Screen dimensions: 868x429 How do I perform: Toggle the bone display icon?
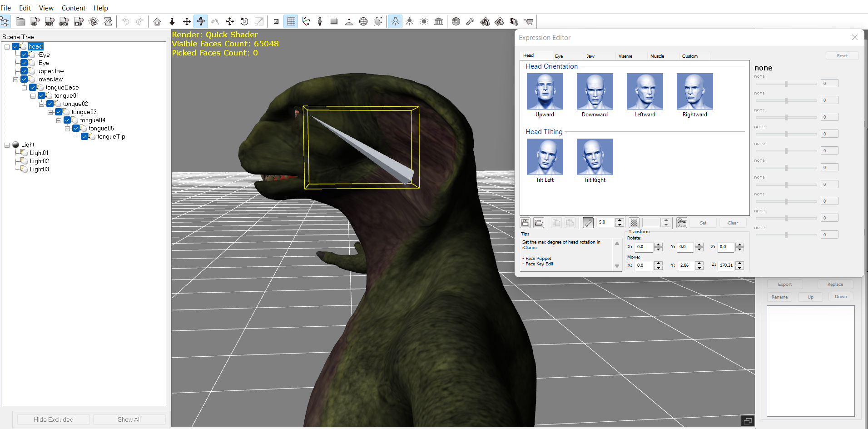[x=588, y=223]
